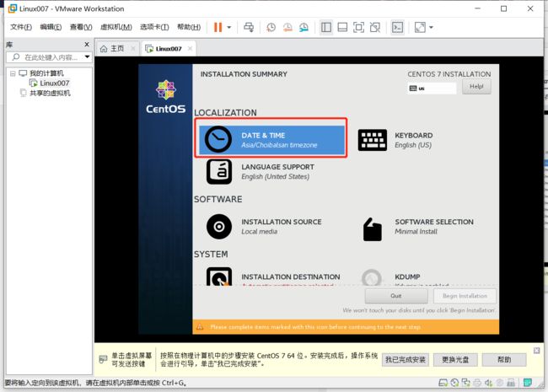Switch to Unity mode
The height and width of the screenshot is (392, 548).
pyautogui.click(x=375, y=27)
